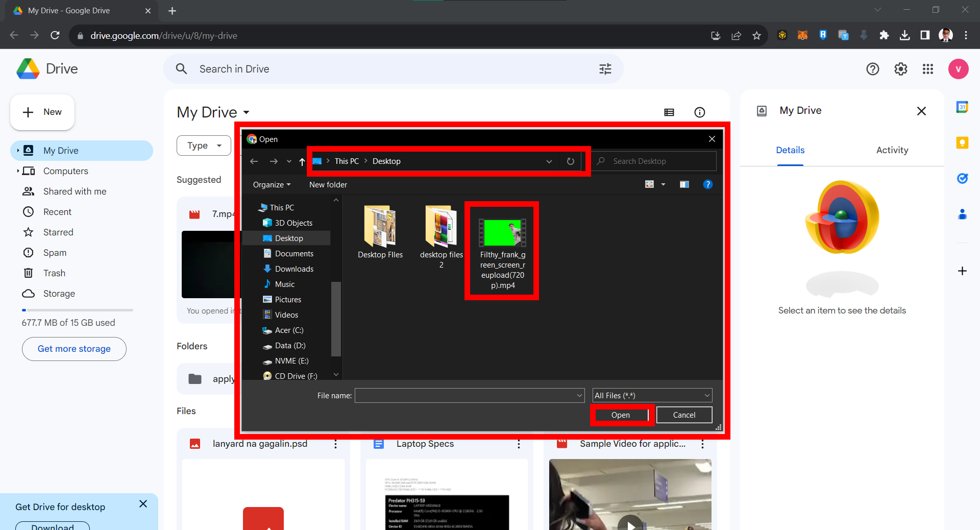Toggle the preview pane in the Open dialog
Screen dimensions: 980x530
[684, 184]
